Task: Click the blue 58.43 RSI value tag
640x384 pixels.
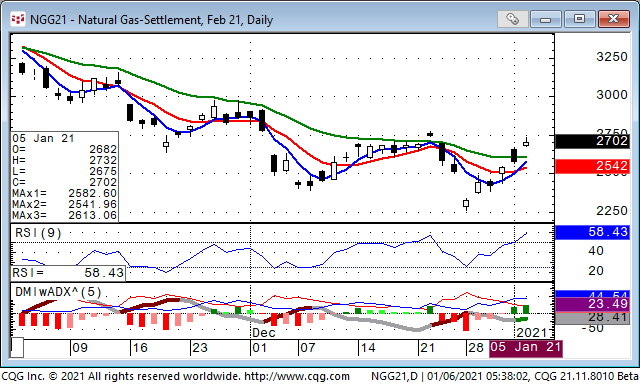Action: click(x=592, y=232)
